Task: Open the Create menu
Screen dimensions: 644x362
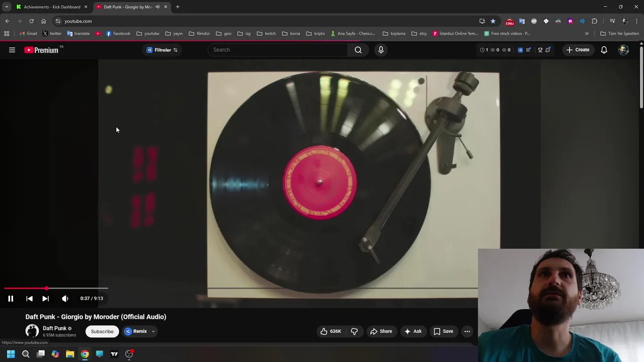Action: point(578,50)
